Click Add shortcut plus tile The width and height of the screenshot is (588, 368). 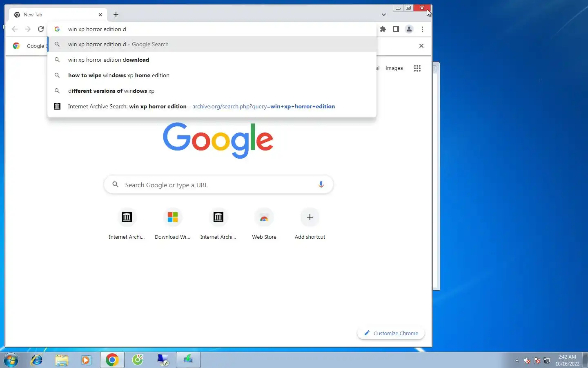pos(310,224)
